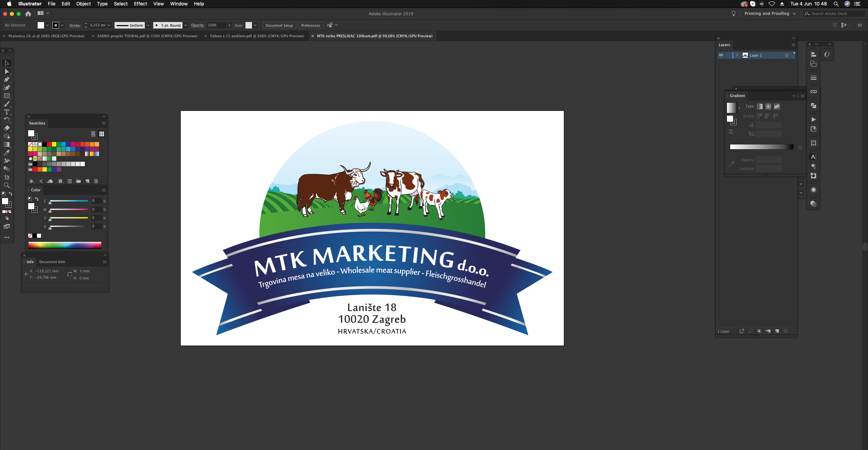Choose Linear gradient type

(760, 106)
